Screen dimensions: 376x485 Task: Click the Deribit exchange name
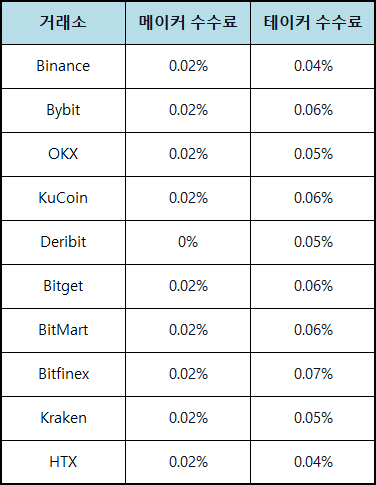point(63,242)
